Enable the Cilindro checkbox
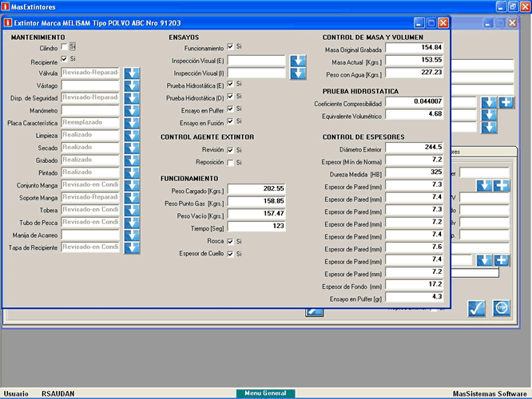The height and width of the screenshot is (399, 532). coord(65,47)
